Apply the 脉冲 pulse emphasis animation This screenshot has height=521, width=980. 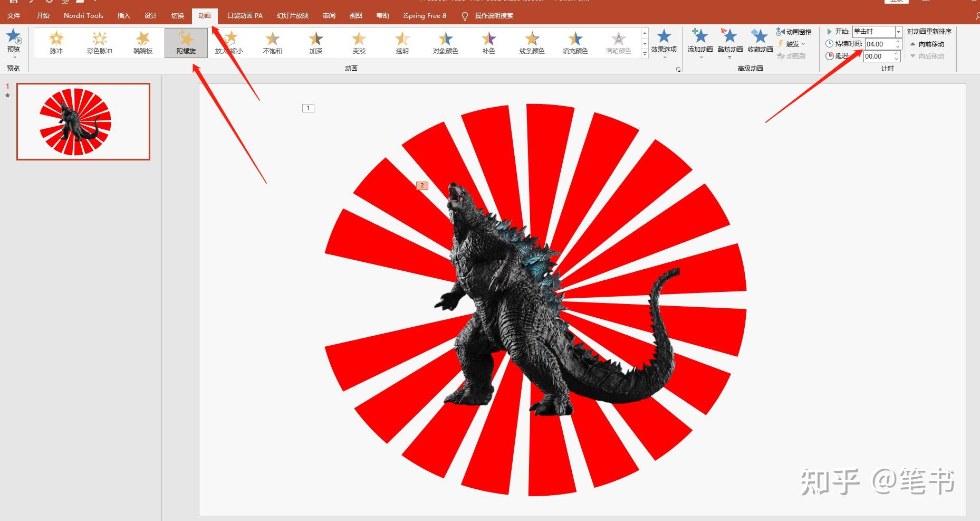(56, 43)
